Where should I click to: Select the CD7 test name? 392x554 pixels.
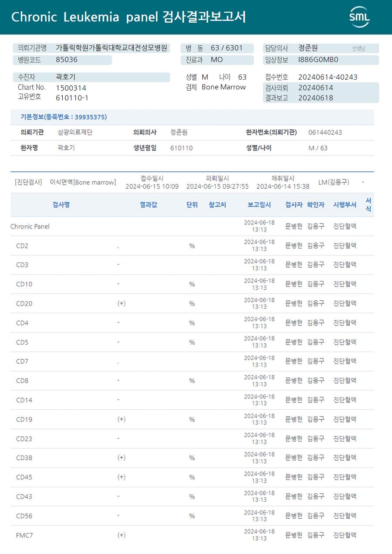(x=22, y=361)
